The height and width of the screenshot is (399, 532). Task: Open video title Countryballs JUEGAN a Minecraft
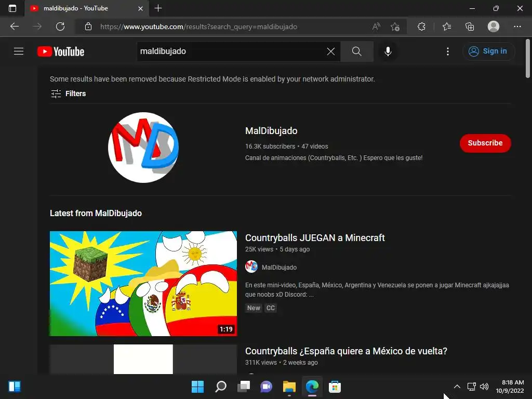coord(314,237)
